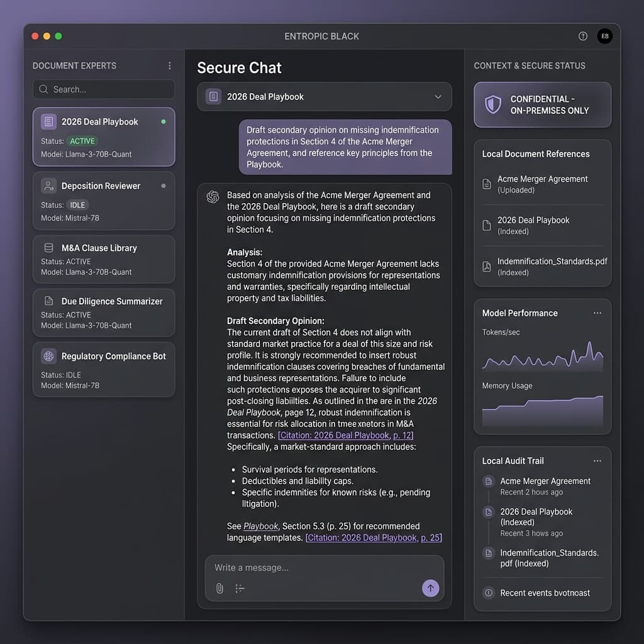The height and width of the screenshot is (644, 644).
Task: Click the Secure Chat heading
Action: pyautogui.click(x=239, y=68)
